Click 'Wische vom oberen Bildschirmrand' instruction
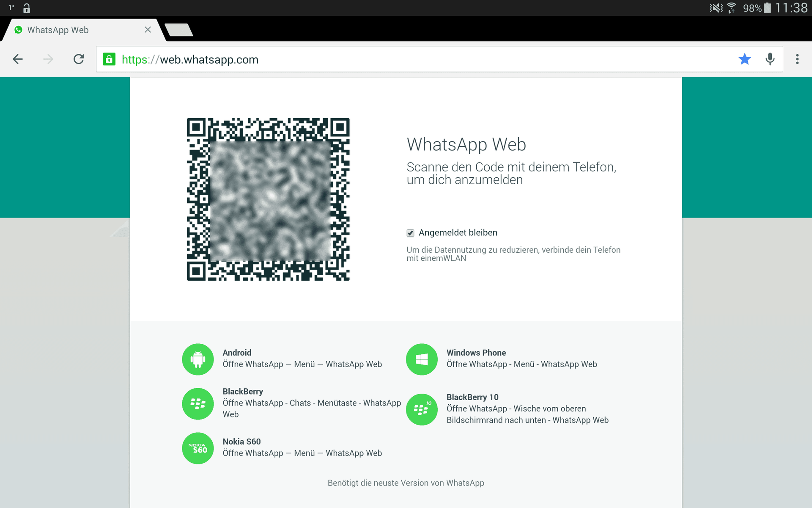 coord(528,414)
